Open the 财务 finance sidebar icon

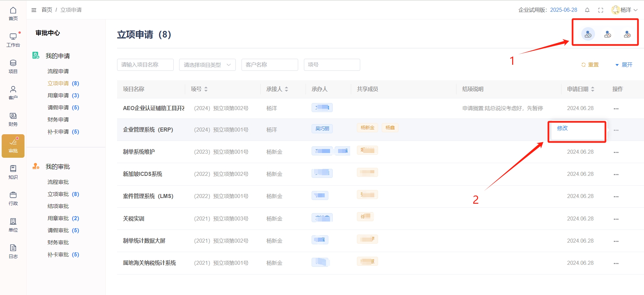pyautogui.click(x=13, y=119)
